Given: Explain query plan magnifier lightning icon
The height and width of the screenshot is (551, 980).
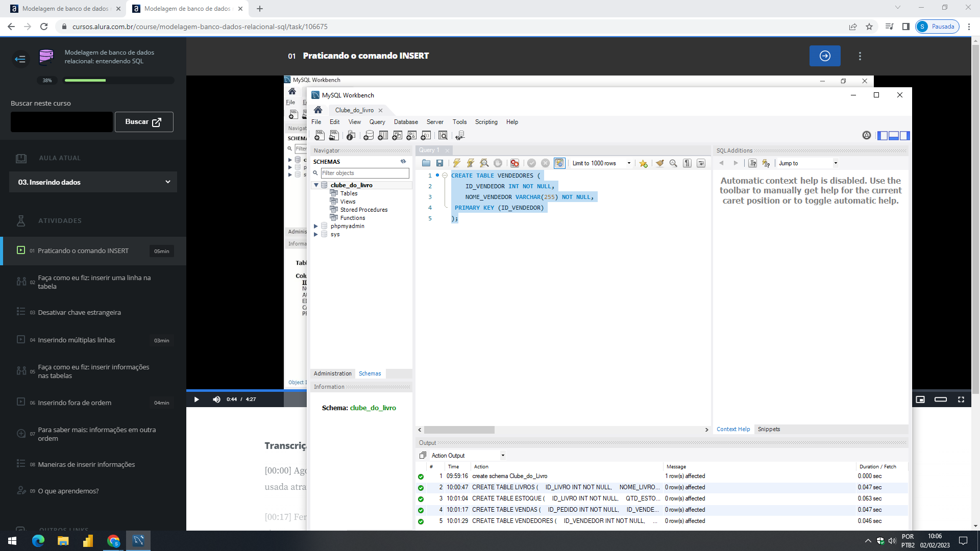Looking at the screenshot, I should coord(484,163).
